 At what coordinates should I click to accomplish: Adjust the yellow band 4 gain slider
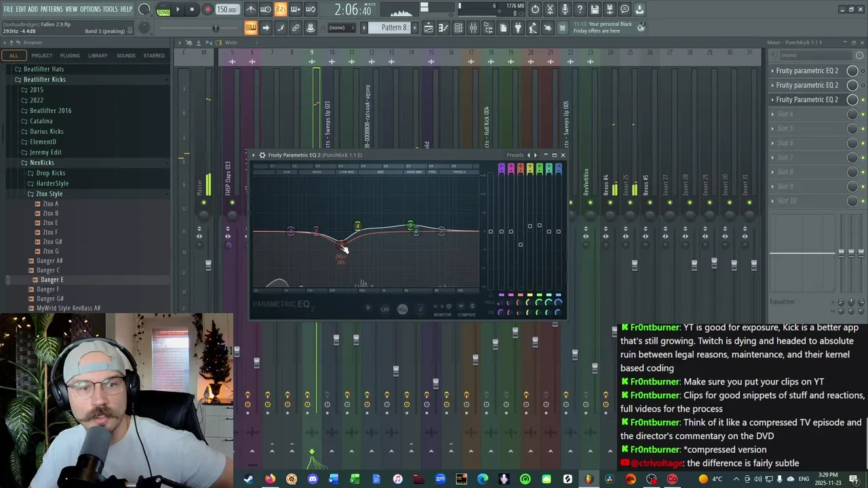(530, 226)
